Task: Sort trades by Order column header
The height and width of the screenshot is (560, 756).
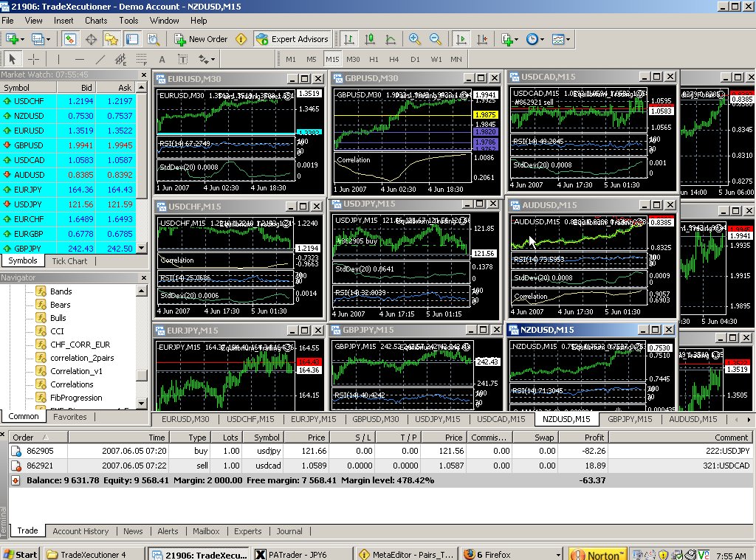Action: 38,438
